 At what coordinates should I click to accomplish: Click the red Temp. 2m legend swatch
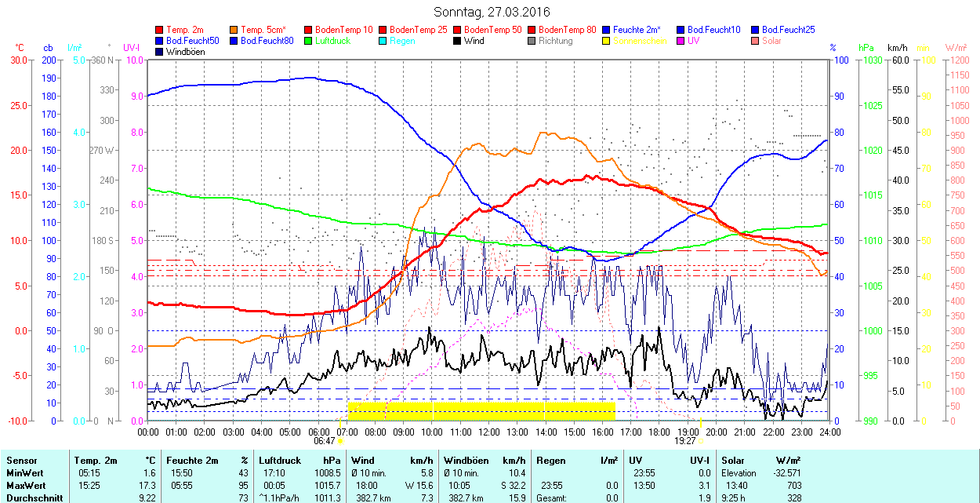160,29
